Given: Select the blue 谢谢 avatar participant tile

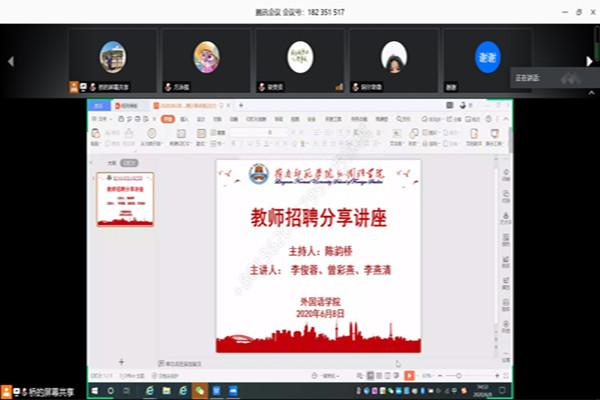Looking at the screenshot, I should [x=487, y=59].
